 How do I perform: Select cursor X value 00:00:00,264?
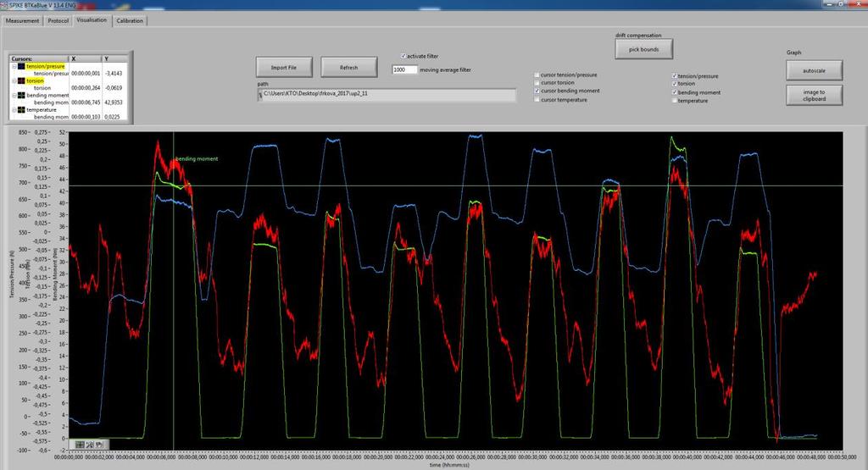tap(86, 88)
